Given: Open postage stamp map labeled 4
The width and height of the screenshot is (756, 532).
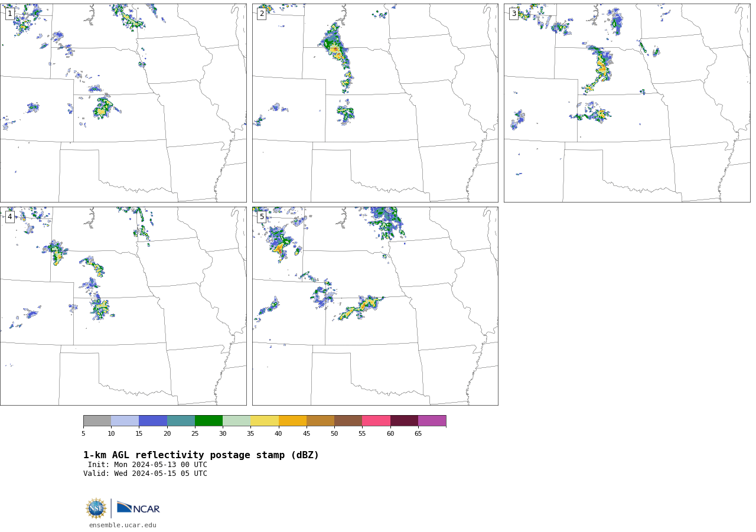Looking at the screenshot, I should (x=123, y=306).
